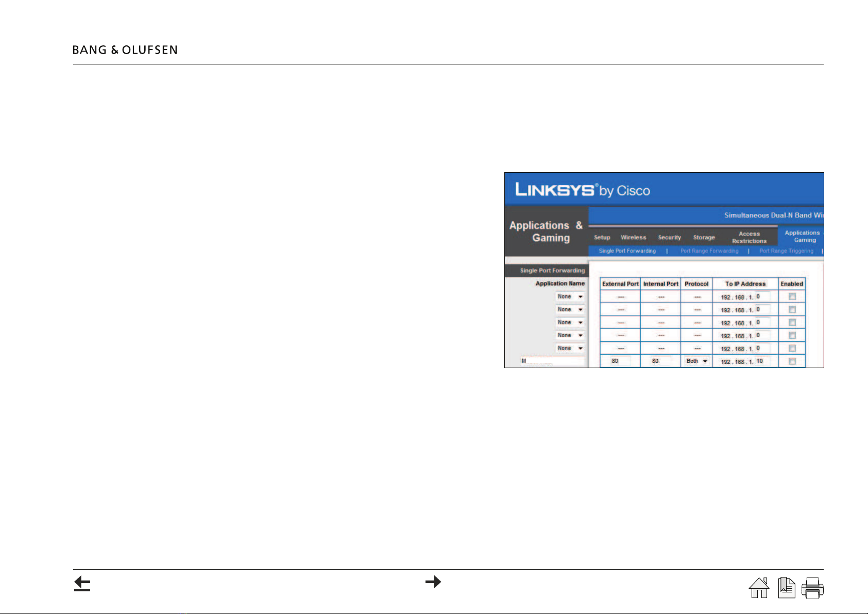The width and height of the screenshot is (868, 614).
Task: Click the Simultaneous Dual-N Band banner text
Action: click(x=774, y=215)
